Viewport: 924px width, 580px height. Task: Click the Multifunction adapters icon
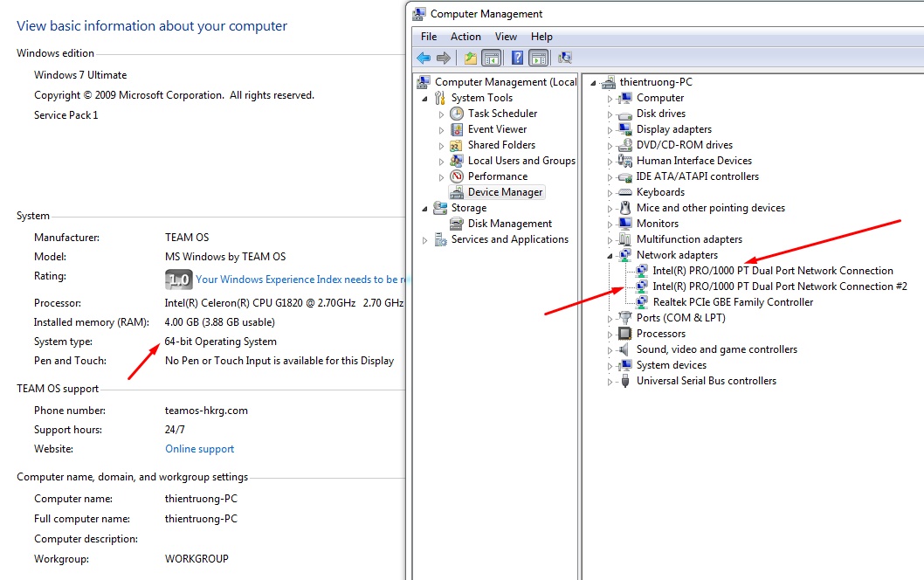625,239
